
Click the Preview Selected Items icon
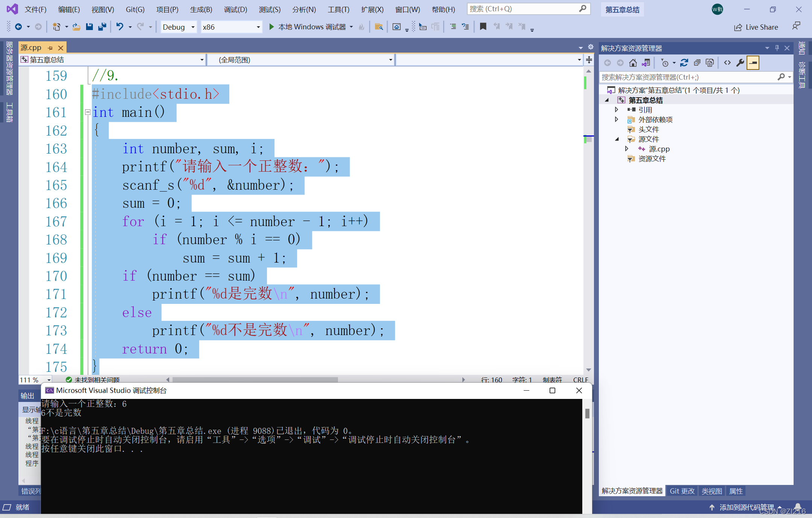753,63
